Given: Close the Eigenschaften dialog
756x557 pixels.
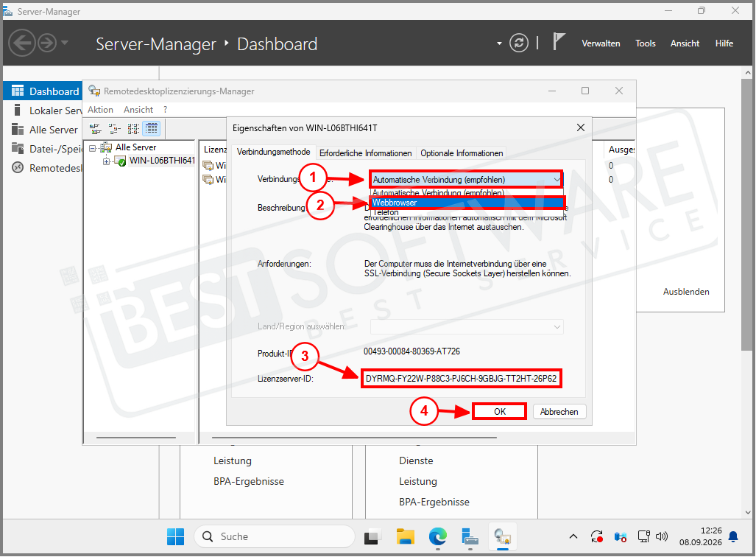Looking at the screenshot, I should pyautogui.click(x=581, y=127).
